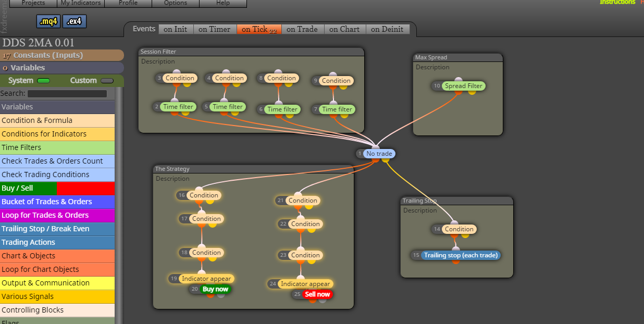
Task: Open the Options menu
Action: (176, 3)
